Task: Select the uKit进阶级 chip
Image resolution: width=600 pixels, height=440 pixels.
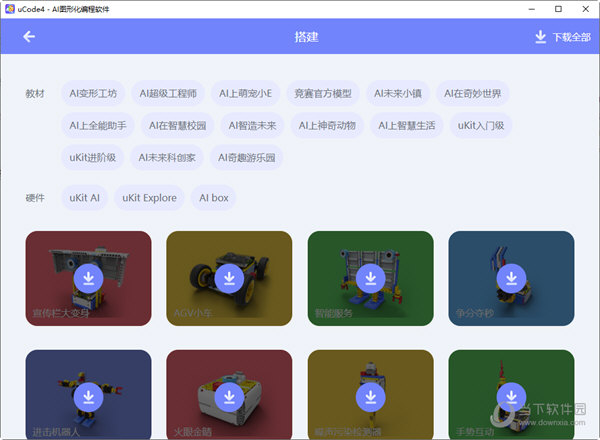Action: (x=93, y=158)
